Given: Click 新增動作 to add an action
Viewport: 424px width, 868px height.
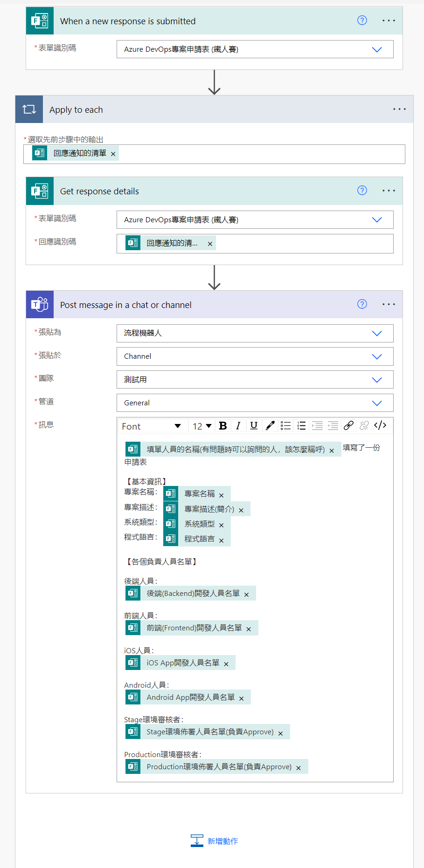Looking at the screenshot, I should (x=215, y=841).
